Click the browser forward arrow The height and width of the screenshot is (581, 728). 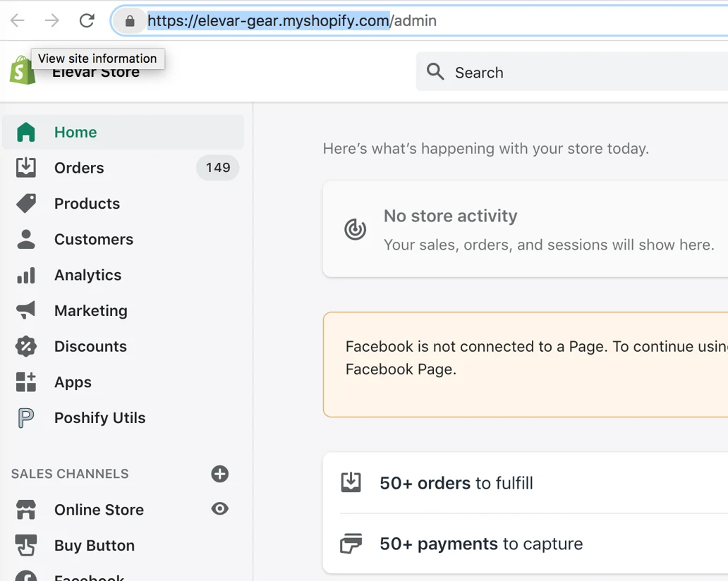[x=52, y=20]
